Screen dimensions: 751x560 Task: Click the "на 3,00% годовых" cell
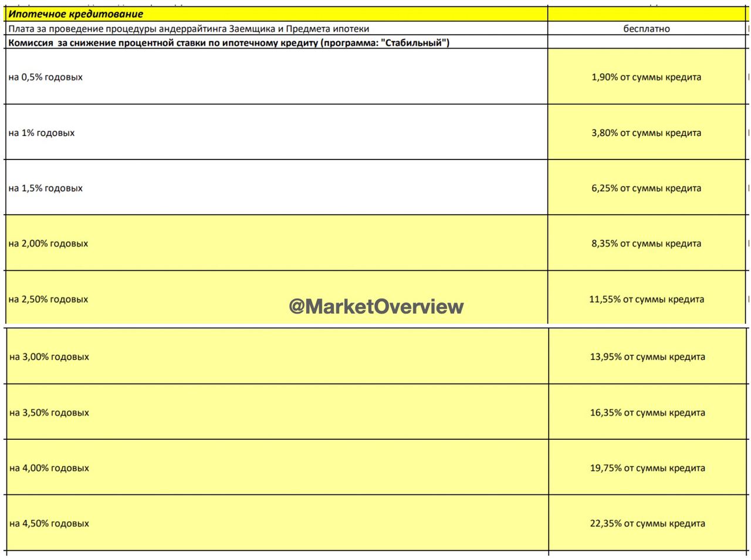click(49, 357)
